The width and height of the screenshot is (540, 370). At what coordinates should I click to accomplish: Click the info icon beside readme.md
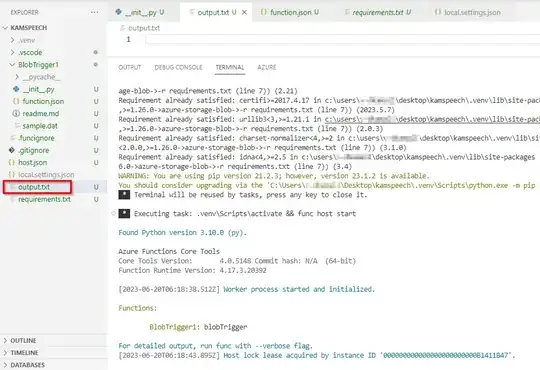point(16,113)
